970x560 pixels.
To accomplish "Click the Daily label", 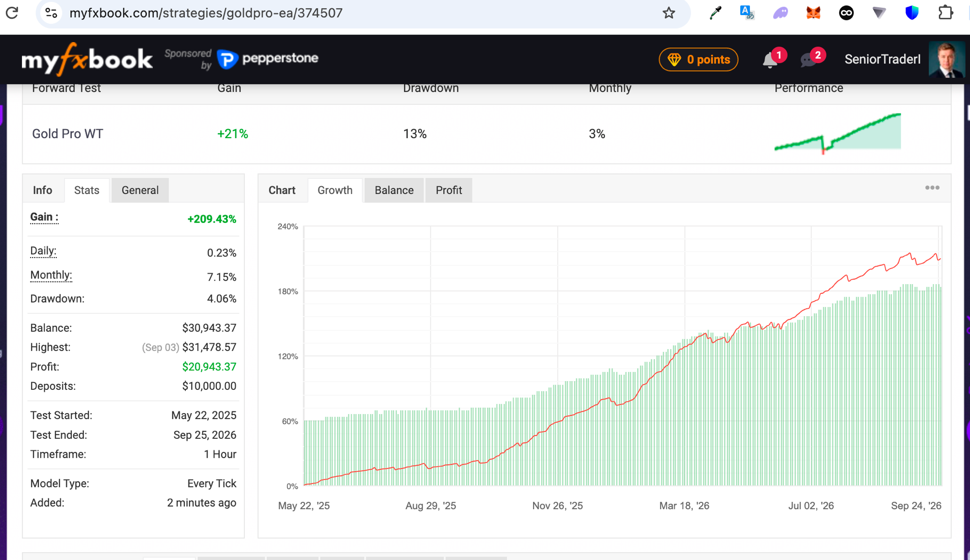I will [43, 251].
